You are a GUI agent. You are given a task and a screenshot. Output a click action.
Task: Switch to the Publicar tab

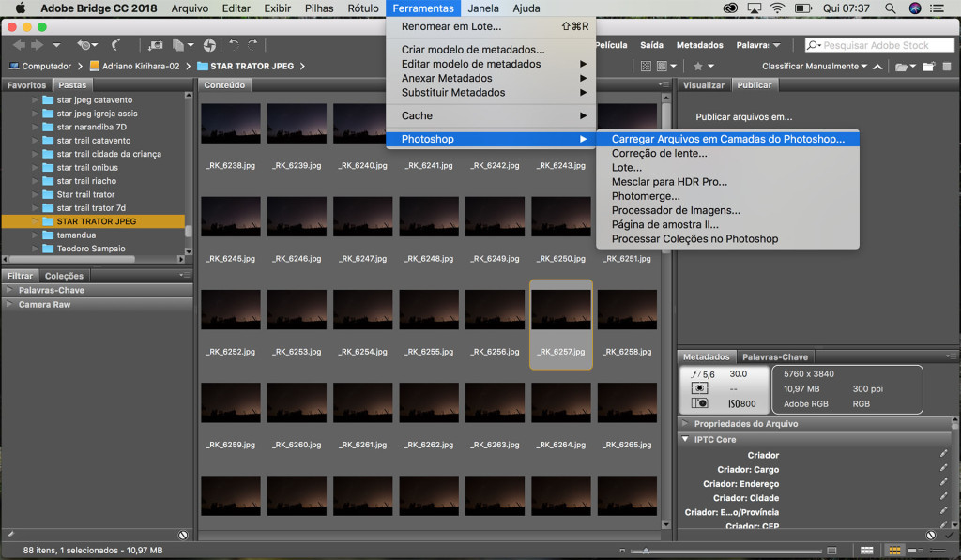click(x=755, y=85)
